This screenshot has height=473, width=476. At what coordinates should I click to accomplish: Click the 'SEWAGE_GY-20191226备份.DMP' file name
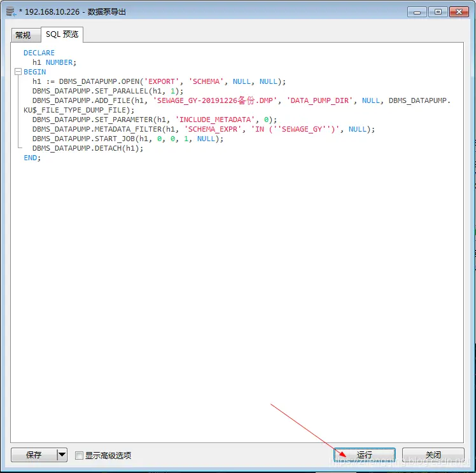[215, 100]
